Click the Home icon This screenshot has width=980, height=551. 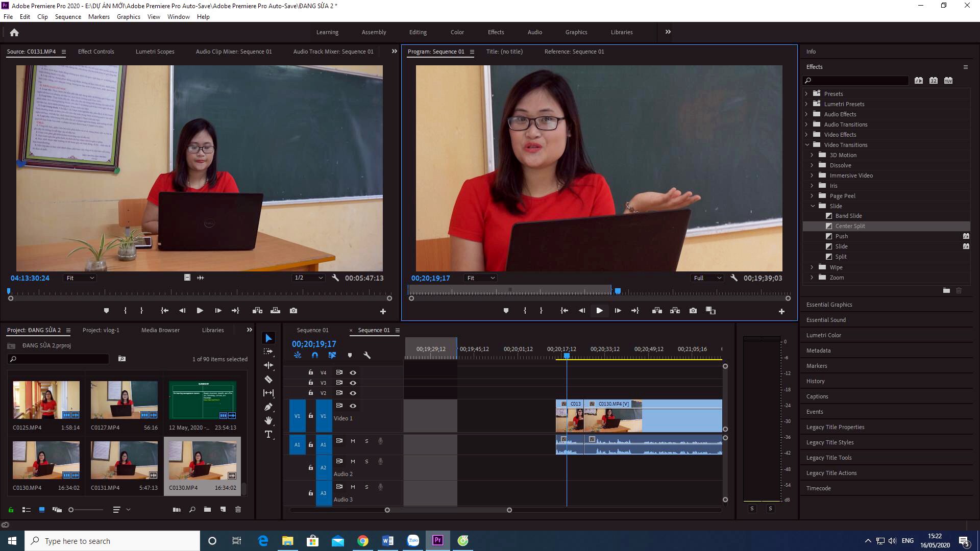point(14,32)
